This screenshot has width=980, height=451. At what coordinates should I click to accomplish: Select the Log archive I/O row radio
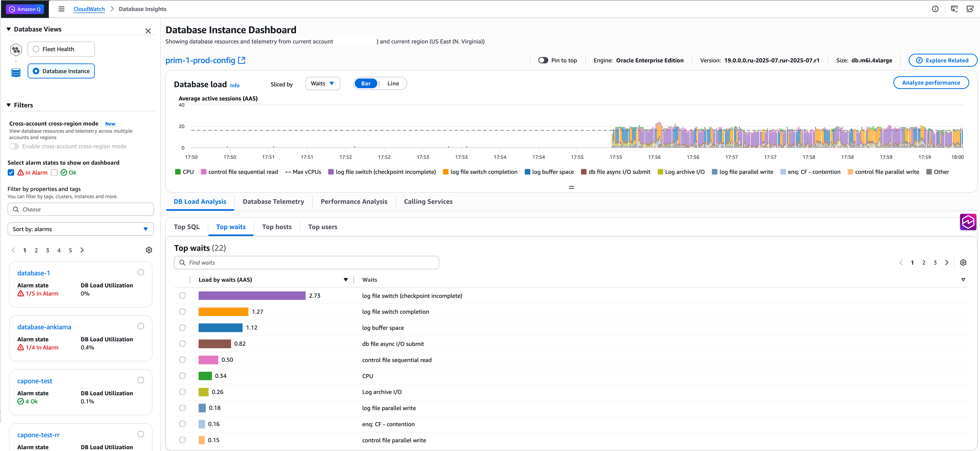[x=183, y=392]
